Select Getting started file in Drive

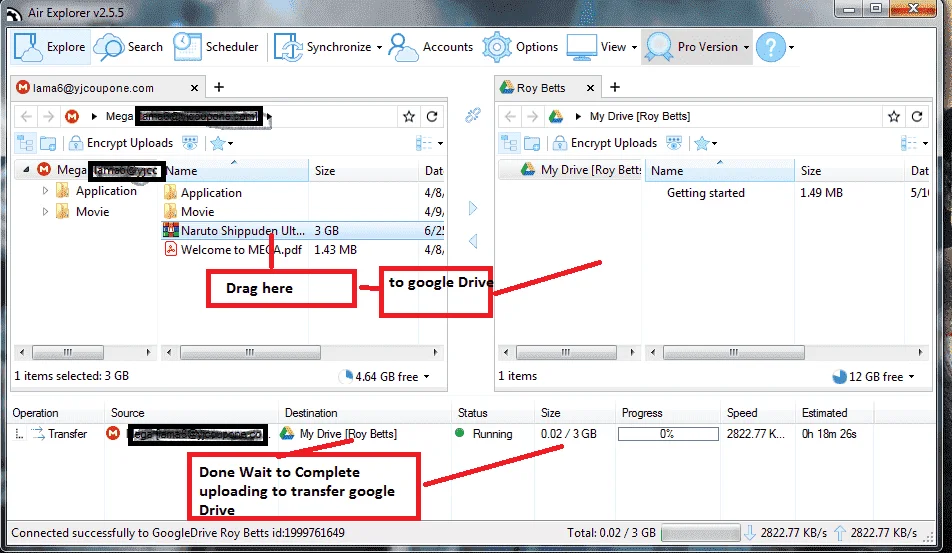[x=706, y=193]
